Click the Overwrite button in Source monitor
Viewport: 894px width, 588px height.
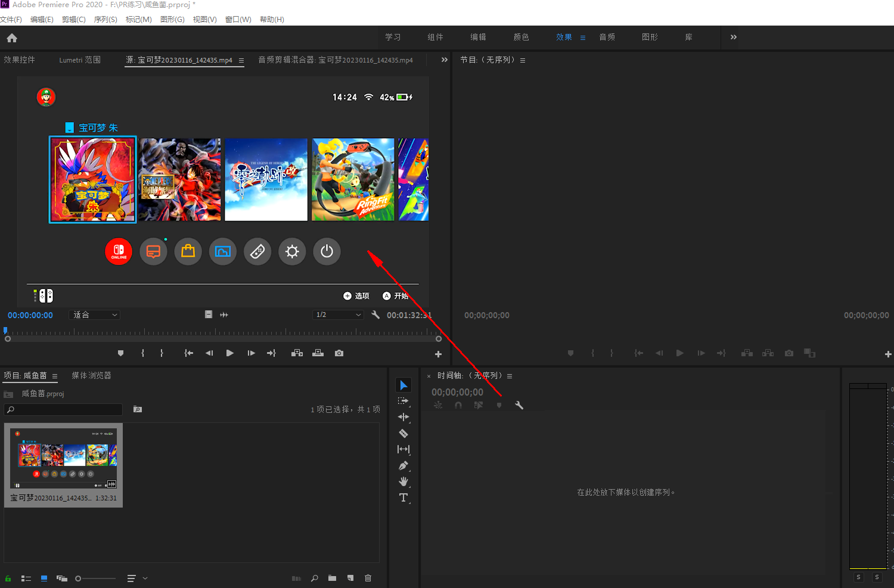pyautogui.click(x=318, y=353)
